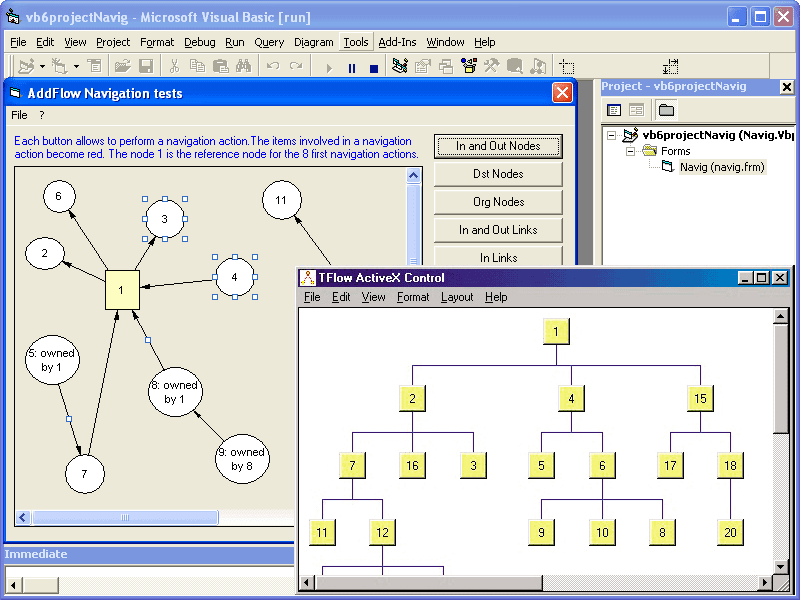Select circle node 11 in AddFlow diagram
Image resolution: width=800 pixels, height=600 pixels.
click(282, 200)
